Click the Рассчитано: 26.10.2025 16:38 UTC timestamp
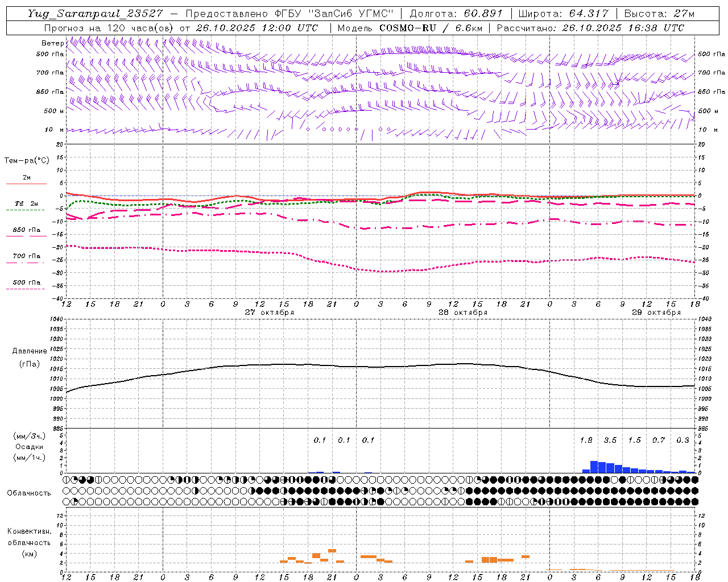The height and width of the screenshot is (582, 728). click(x=590, y=28)
